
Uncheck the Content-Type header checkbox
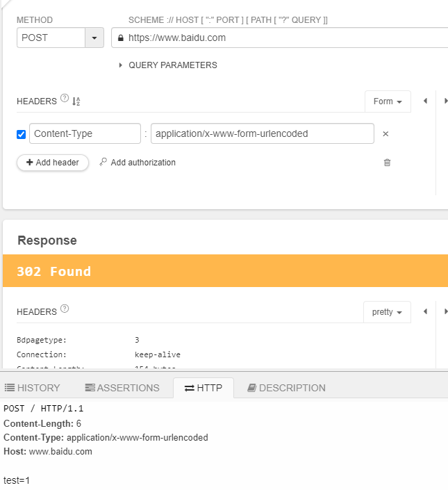tap(21, 134)
